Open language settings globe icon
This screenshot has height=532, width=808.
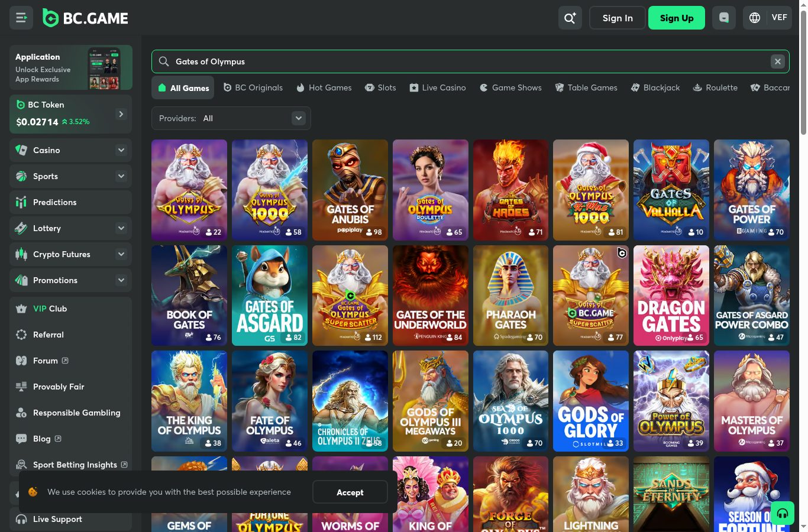click(x=755, y=18)
